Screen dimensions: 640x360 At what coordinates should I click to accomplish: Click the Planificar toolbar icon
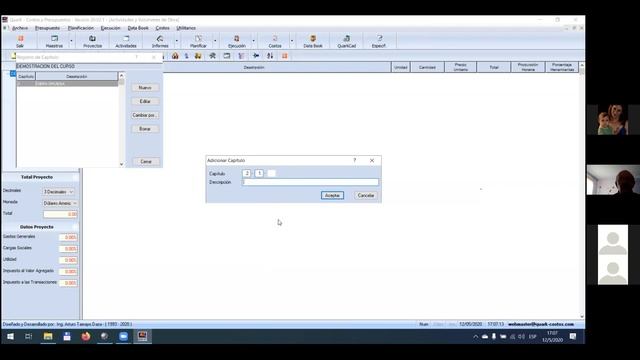pos(198,41)
